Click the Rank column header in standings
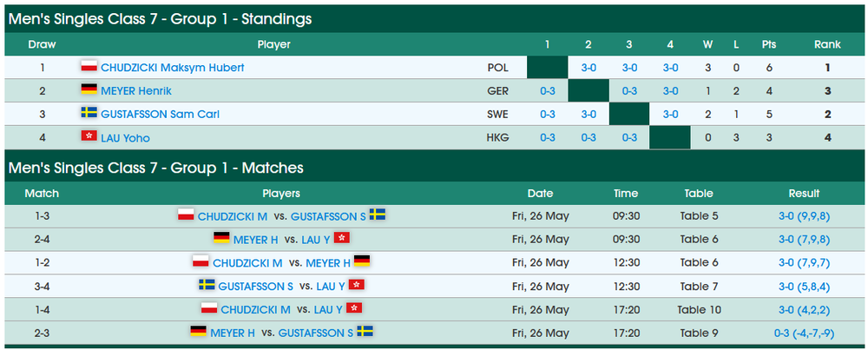 click(x=827, y=44)
